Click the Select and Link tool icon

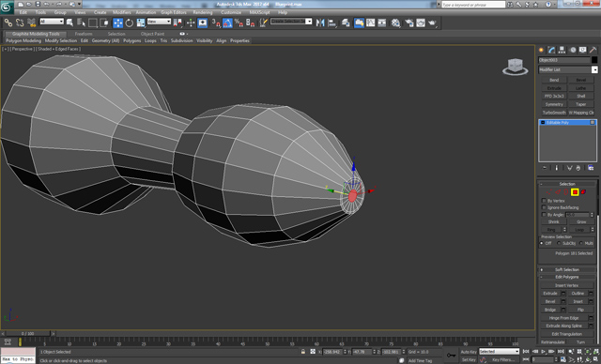(8, 23)
